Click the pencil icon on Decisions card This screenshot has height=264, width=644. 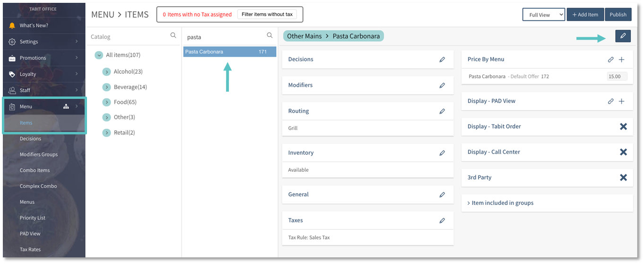(442, 60)
